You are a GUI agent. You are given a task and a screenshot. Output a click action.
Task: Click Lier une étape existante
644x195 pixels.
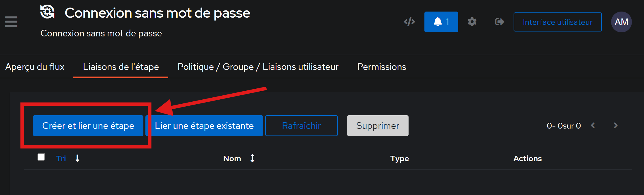(x=204, y=126)
